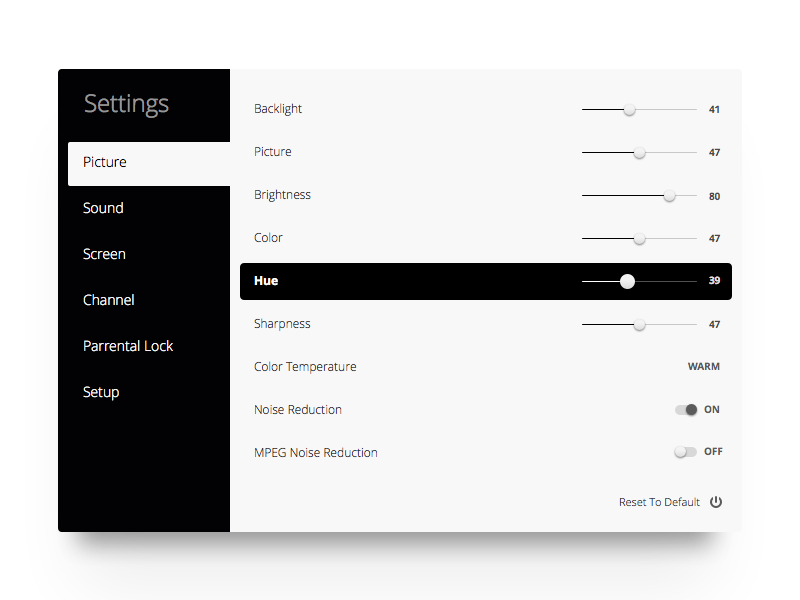The width and height of the screenshot is (800, 600).
Task: Click the Hue slider handle
Action: coord(627,282)
